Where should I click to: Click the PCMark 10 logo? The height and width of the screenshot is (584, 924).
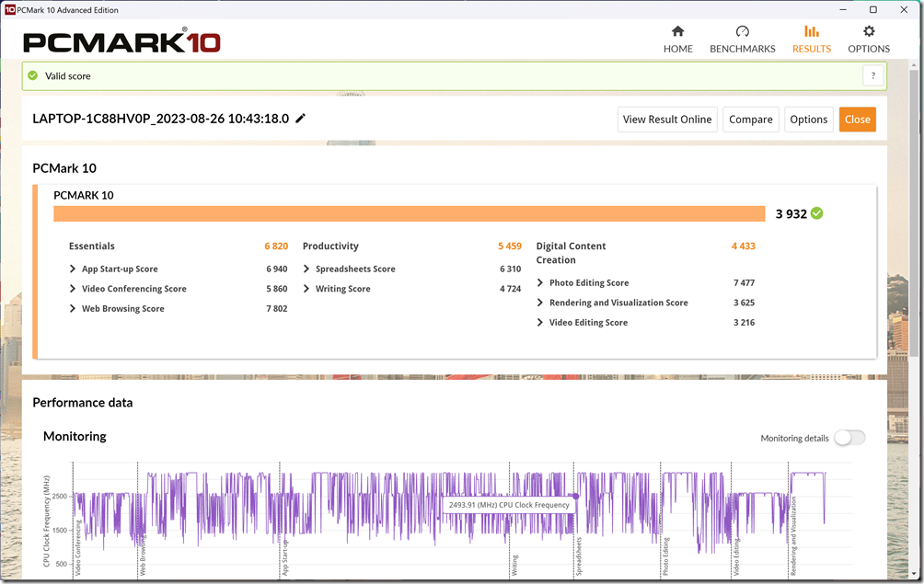click(x=121, y=41)
